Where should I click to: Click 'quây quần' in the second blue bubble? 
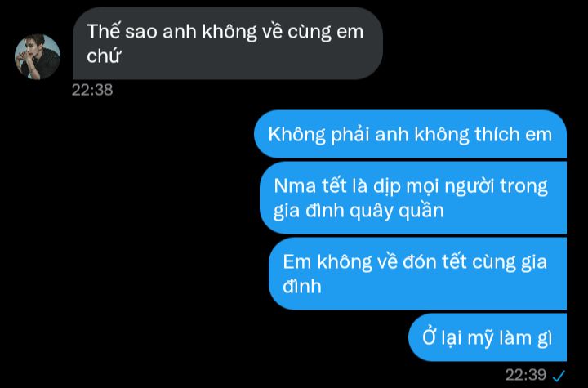click(397, 212)
